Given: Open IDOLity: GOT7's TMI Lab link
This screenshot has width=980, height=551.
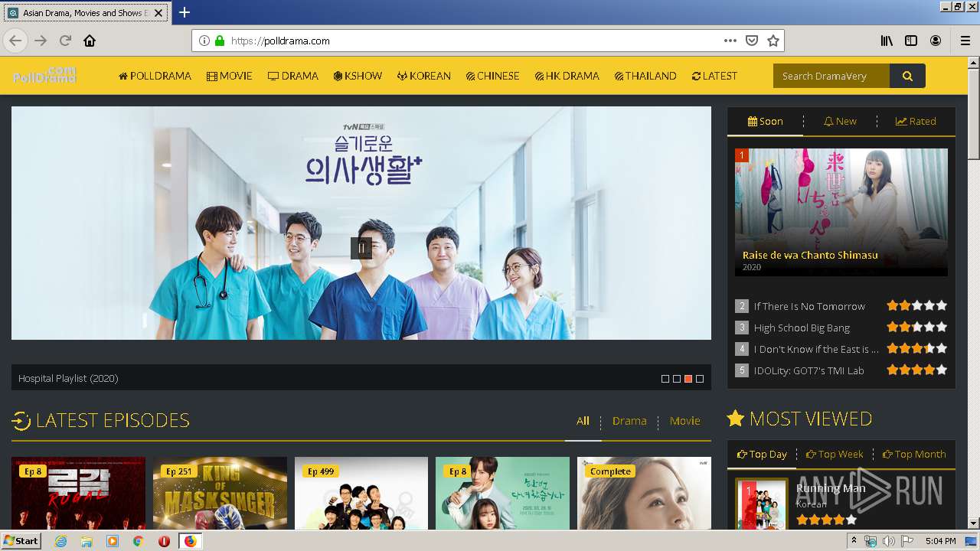Looking at the screenshot, I should [x=808, y=370].
